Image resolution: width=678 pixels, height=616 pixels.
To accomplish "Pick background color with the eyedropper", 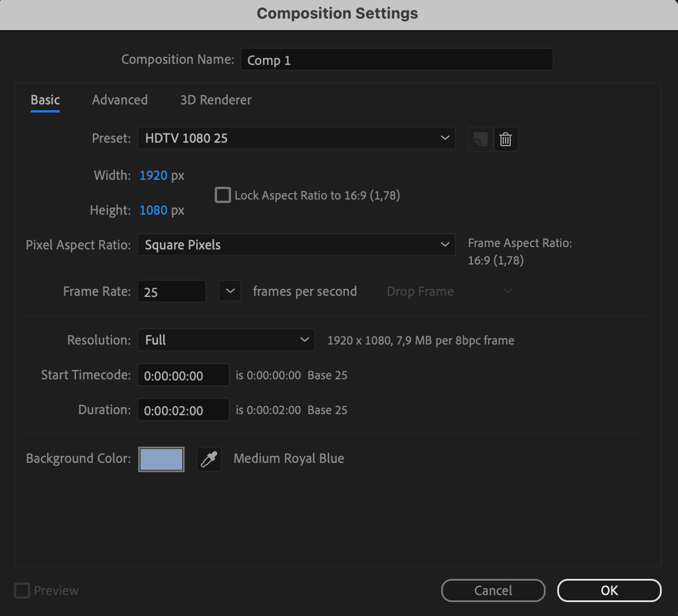I will (x=209, y=459).
